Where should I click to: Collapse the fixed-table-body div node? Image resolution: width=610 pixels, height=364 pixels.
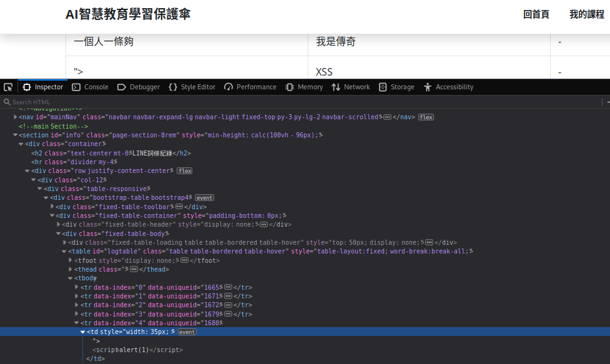58,234
